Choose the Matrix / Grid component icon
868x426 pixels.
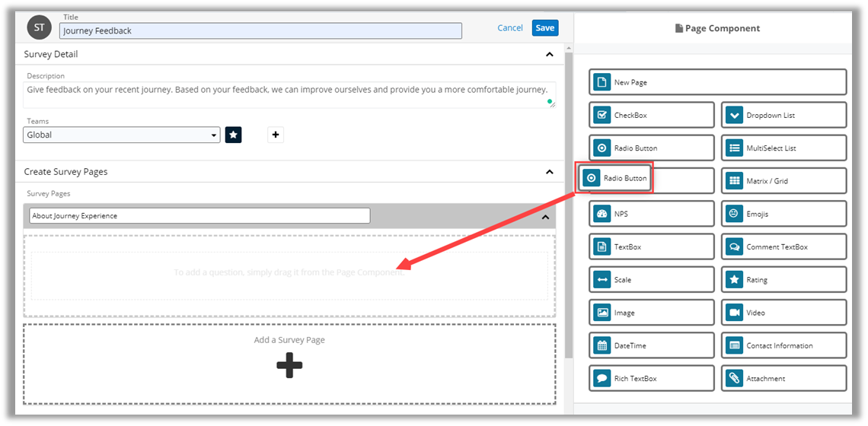point(734,181)
